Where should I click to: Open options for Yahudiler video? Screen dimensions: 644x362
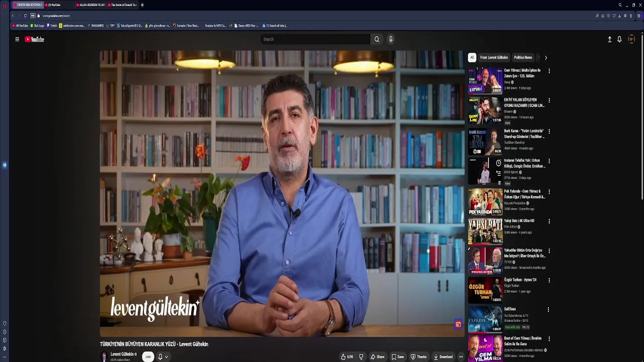pos(549,250)
